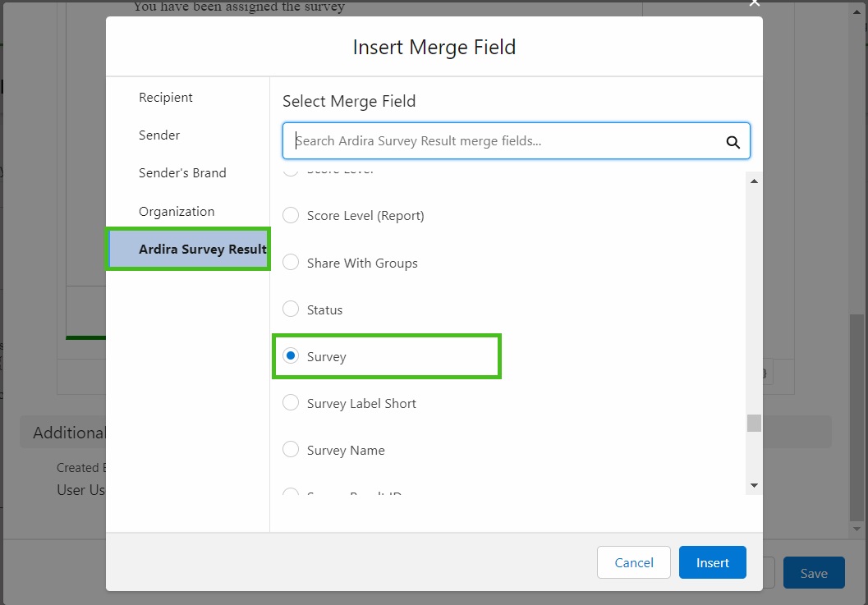Select the Sender's Brand category
The image size is (868, 605).
(182, 173)
